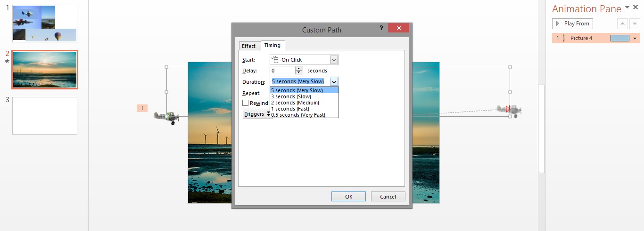This screenshot has height=231, width=644.
Task: Close the Custom Path dialog
Action: [398, 28]
